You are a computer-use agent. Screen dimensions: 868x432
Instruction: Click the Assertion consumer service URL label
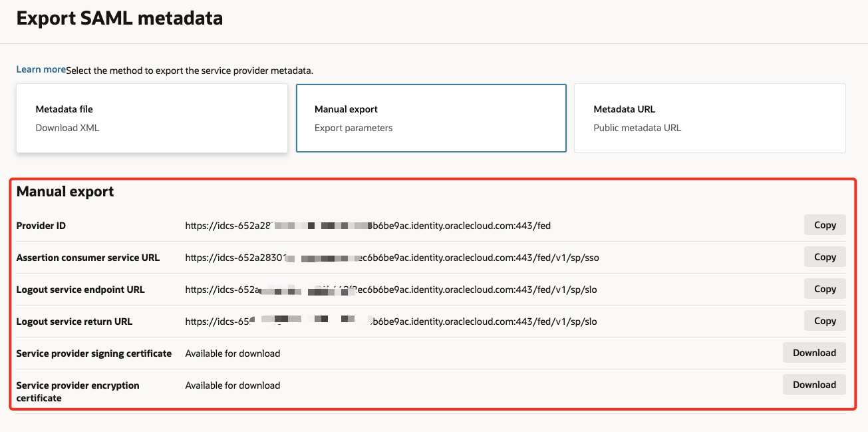88,258
